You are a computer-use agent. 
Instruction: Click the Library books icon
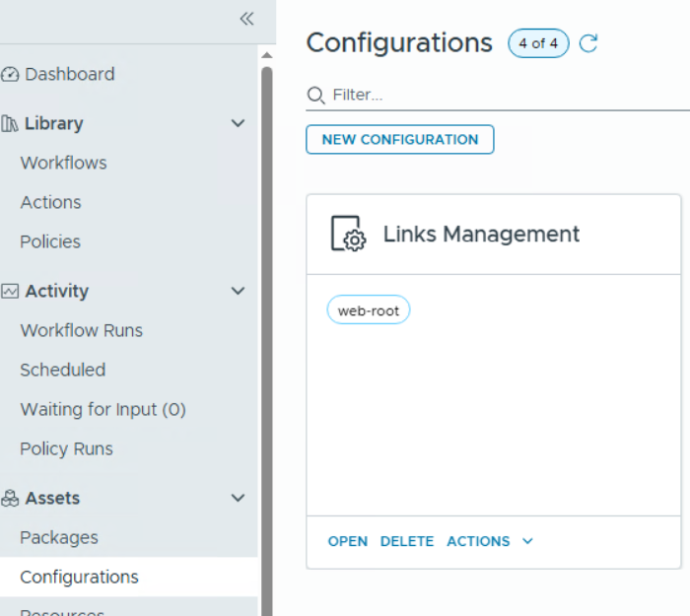coord(11,123)
